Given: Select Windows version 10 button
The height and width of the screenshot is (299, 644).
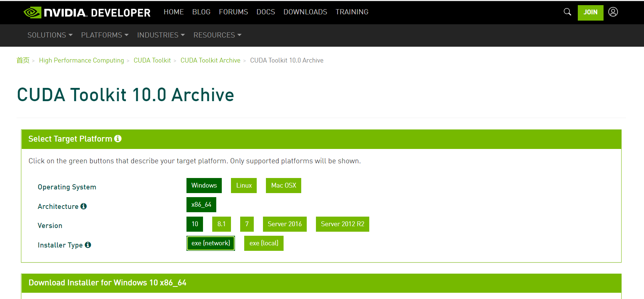Looking at the screenshot, I should coord(195,224).
